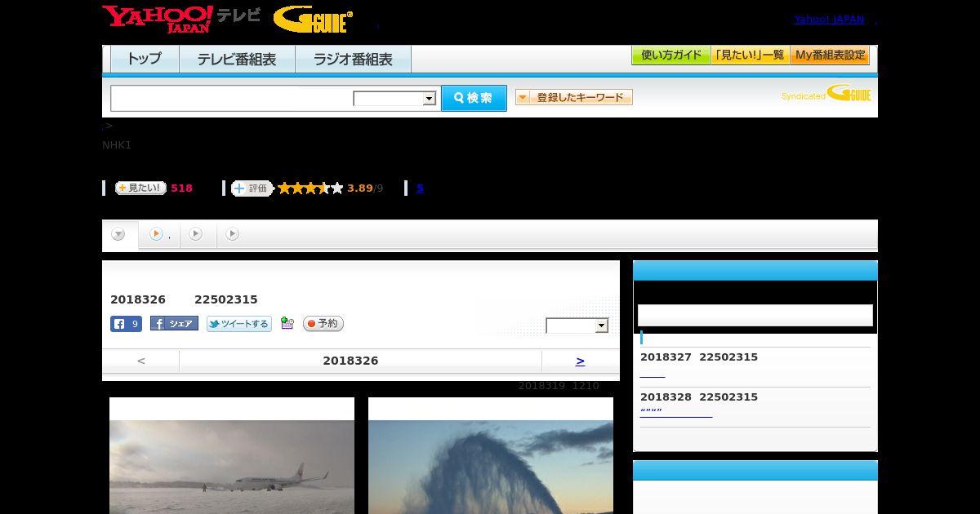Click the G-GUIDE logo in header
Screen dimensions: 980x514
click(314, 20)
